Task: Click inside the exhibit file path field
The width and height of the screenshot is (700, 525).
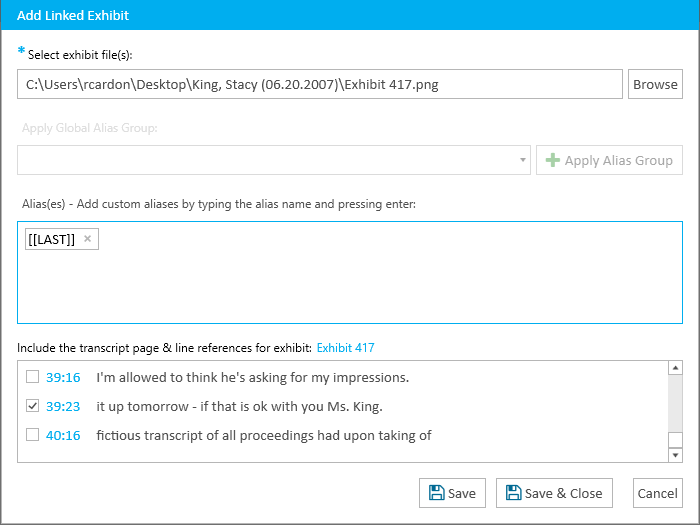Action: [x=320, y=84]
